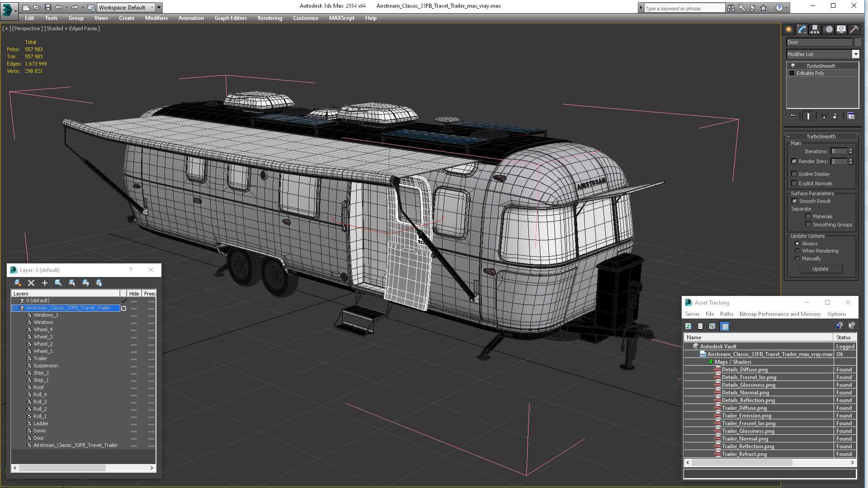
Task: Open Workspace: Default dropdown
Action: pos(126,7)
